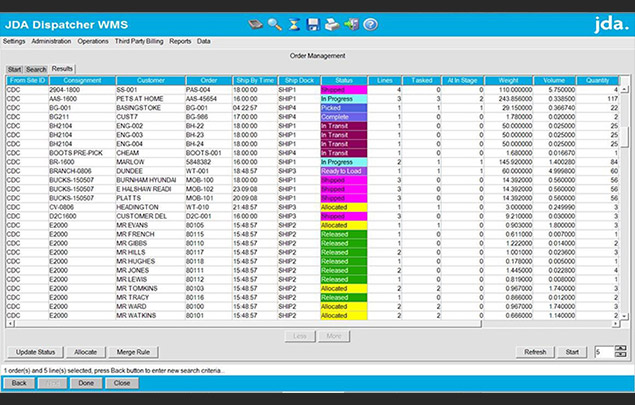Open the Settings menu
This screenshot has width=635, height=405.
(x=14, y=41)
